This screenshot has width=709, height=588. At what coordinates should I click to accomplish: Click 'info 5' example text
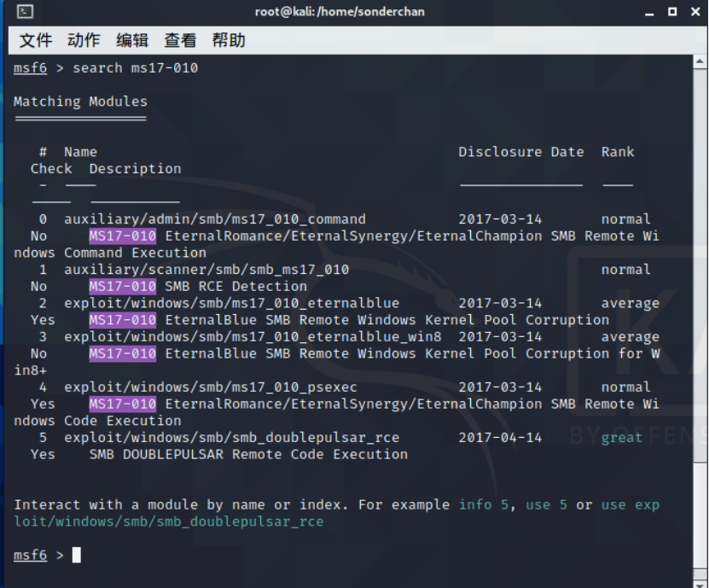point(484,504)
